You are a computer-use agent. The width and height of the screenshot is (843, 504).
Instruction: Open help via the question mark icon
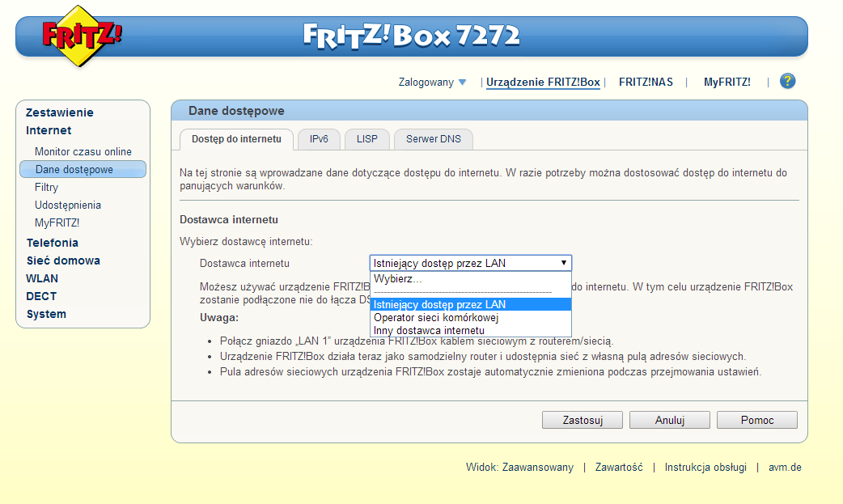pyautogui.click(x=787, y=81)
